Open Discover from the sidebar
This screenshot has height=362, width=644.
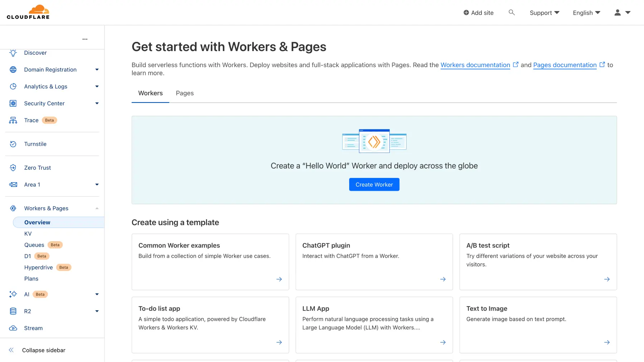click(x=35, y=53)
